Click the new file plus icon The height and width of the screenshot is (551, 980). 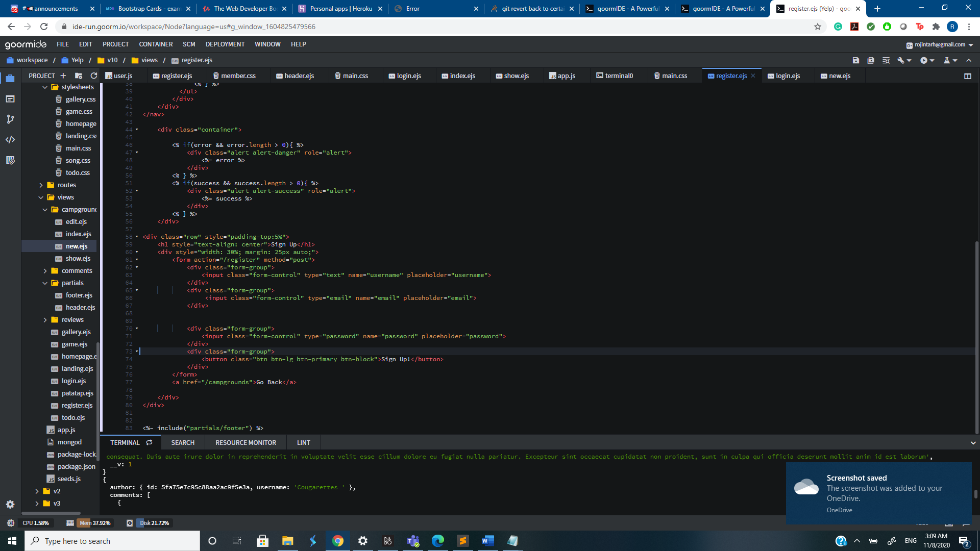63,76
